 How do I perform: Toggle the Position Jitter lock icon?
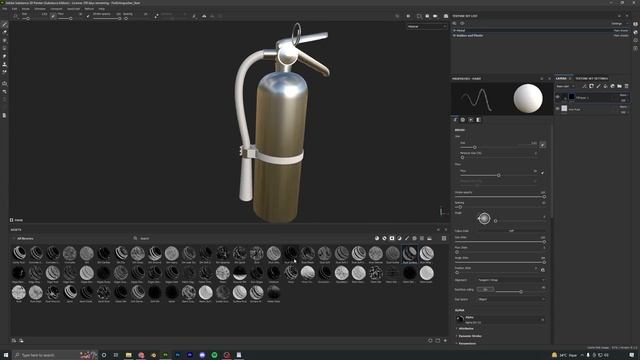point(543,270)
